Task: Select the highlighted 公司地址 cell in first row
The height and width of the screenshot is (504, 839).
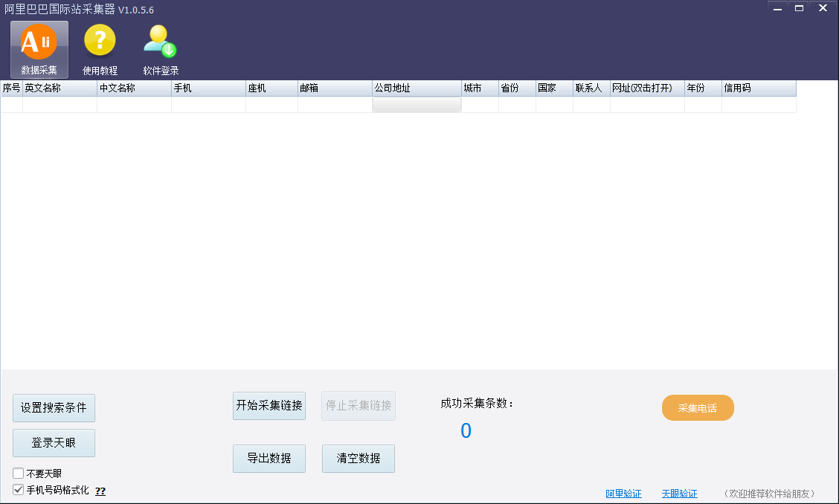Action: pos(417,104)
